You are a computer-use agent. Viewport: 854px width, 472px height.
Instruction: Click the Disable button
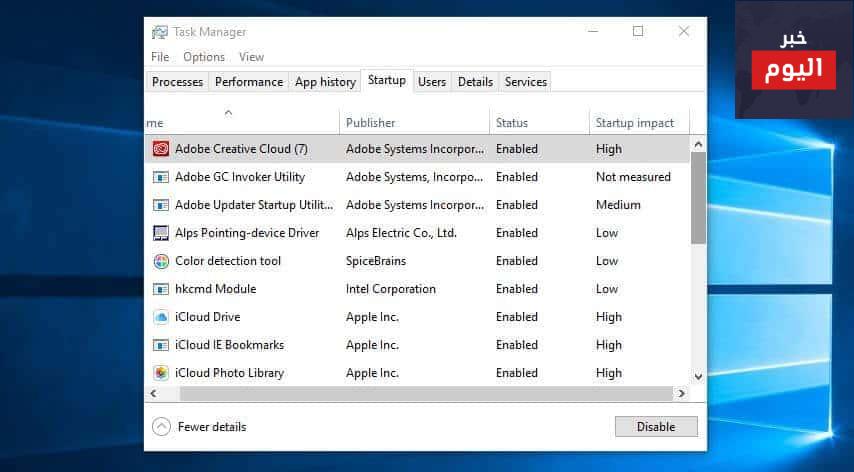656,427
